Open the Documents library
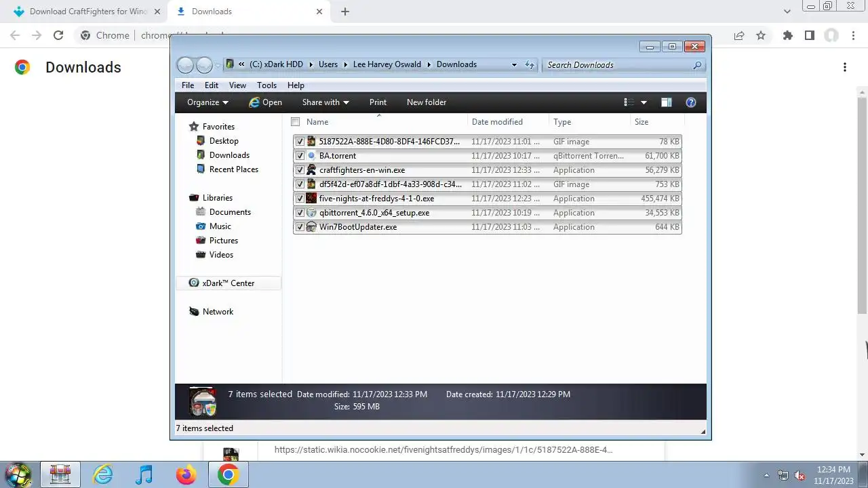The image size is (868, 488). [x=230, y=212]
